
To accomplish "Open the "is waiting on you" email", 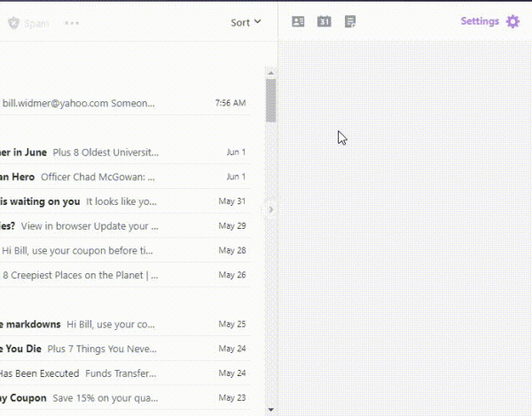I will [x=124, y=201].
